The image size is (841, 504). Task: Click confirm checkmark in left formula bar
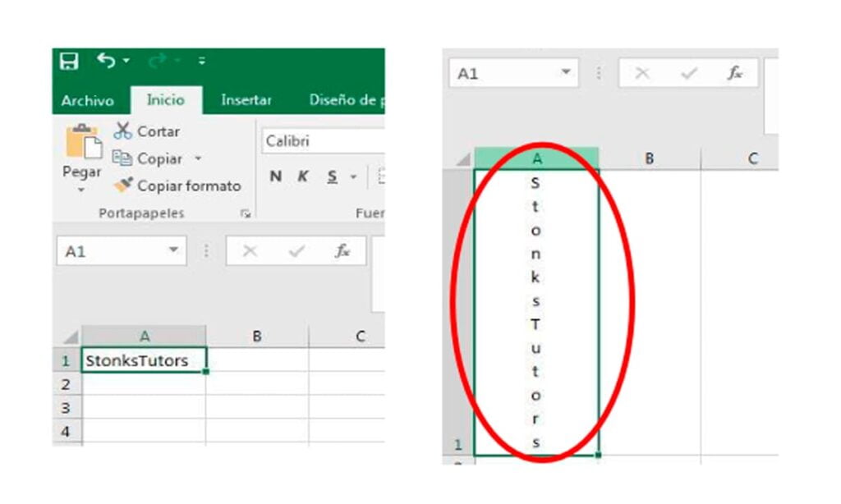296,251
